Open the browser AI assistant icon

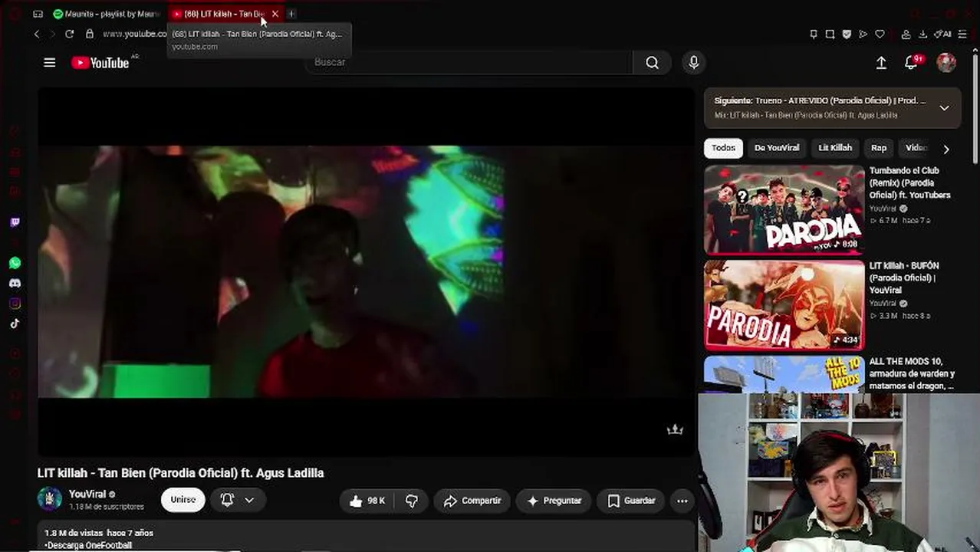[x=942, y=34]
